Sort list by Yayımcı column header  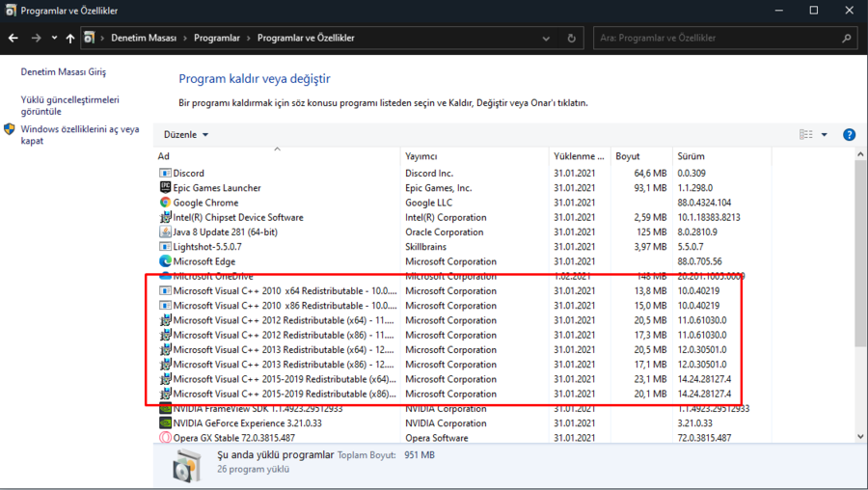(421, 156)
